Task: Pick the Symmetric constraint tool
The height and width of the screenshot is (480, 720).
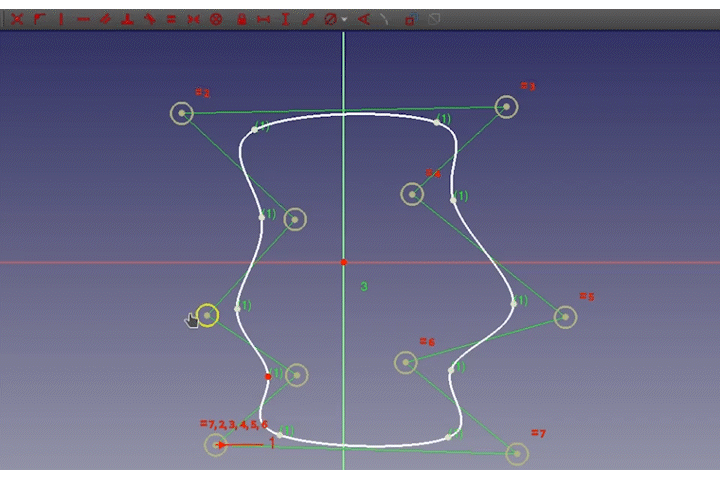Action: coord(194,18)
